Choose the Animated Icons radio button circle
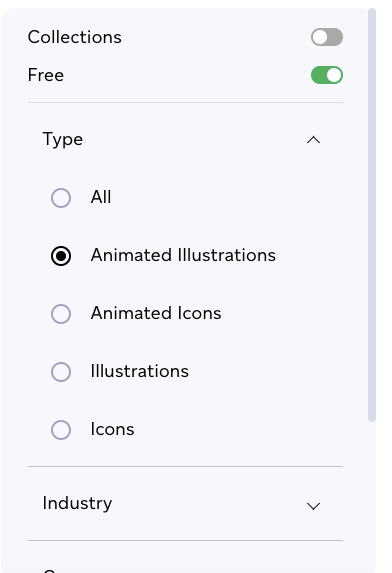The height and width of the screenshot is (573, 392). [x=61, y=314]
